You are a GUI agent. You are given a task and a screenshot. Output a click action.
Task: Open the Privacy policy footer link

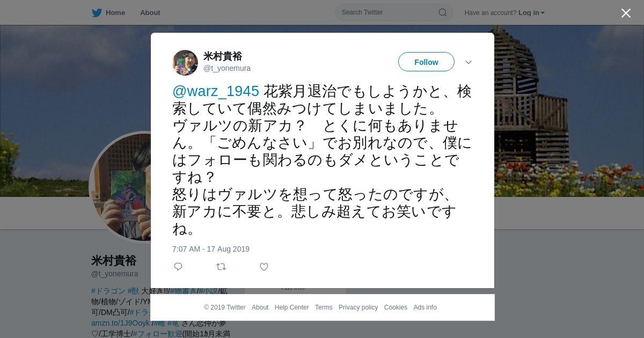(x=358, y=307)
